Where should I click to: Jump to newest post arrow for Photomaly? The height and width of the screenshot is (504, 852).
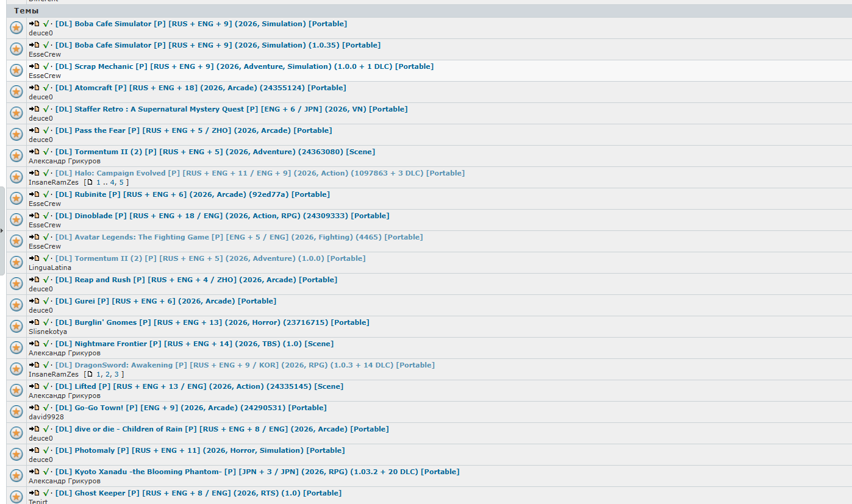[x=34, y=450]
